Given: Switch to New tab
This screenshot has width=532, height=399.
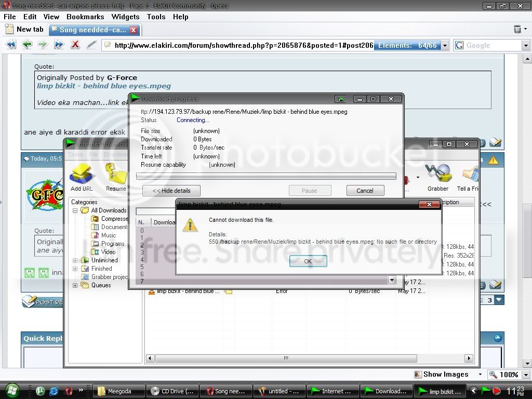Looking at the screenshot, I should click(24, 30).
